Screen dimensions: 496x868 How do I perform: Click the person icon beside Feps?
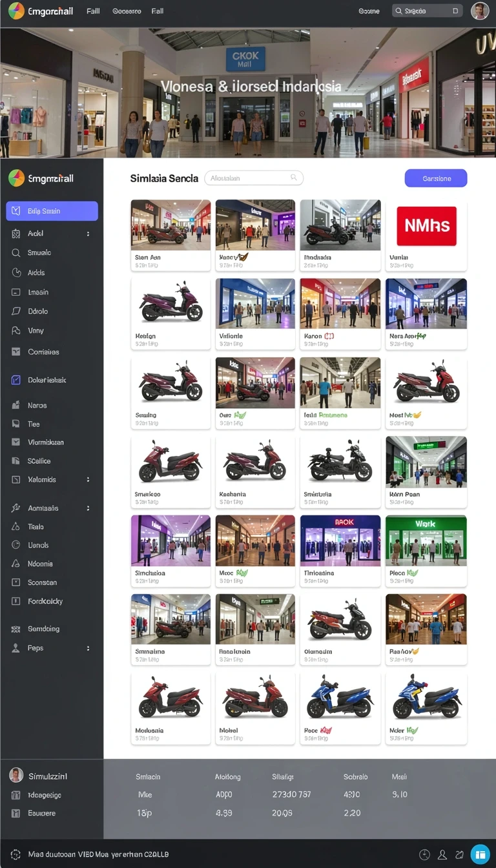pyautogui.click(x=16, y=648)
